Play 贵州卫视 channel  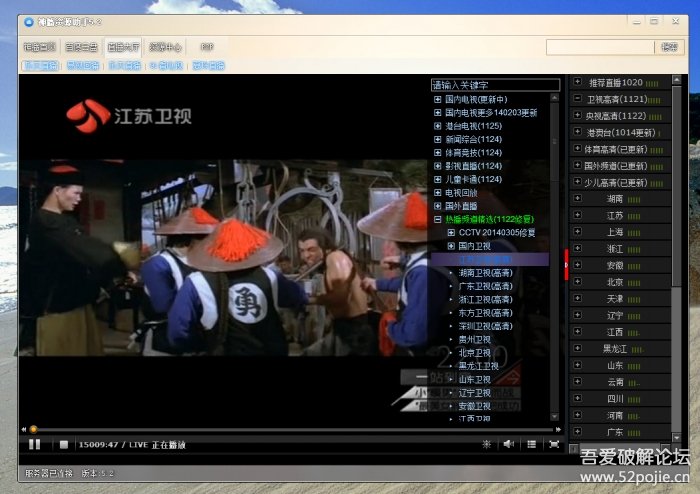pos(475,340)
